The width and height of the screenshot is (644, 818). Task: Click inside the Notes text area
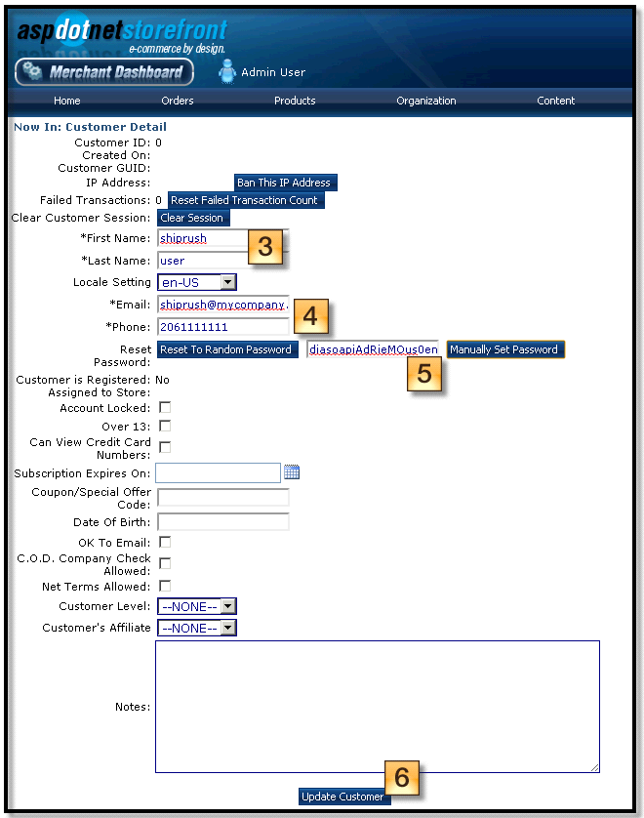(x=377, y=707)
